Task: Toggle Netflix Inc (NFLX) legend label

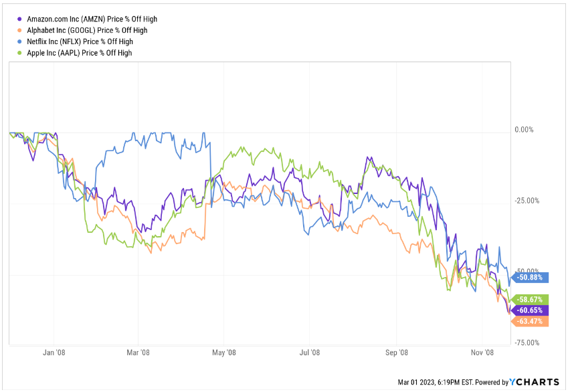Action: (80, 41)
